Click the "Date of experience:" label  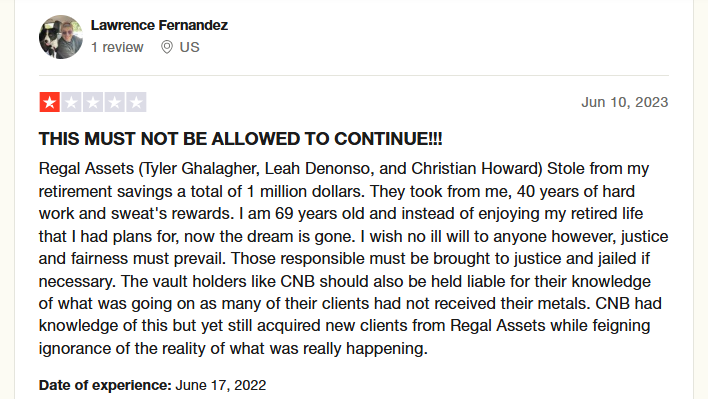click(x=105, y=385)
